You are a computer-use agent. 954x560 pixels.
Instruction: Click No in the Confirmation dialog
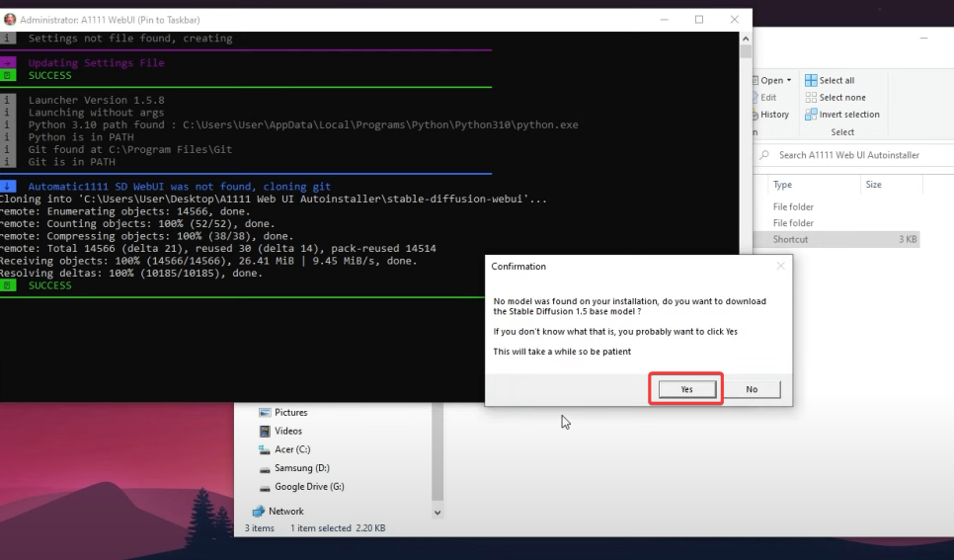(x=752, y=389)
